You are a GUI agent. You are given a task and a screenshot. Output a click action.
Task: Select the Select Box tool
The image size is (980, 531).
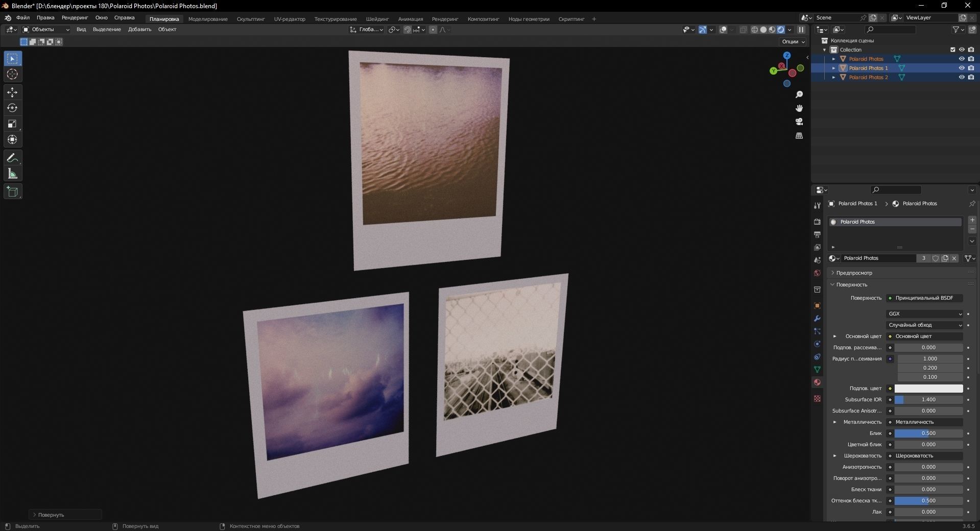point(12,59)
